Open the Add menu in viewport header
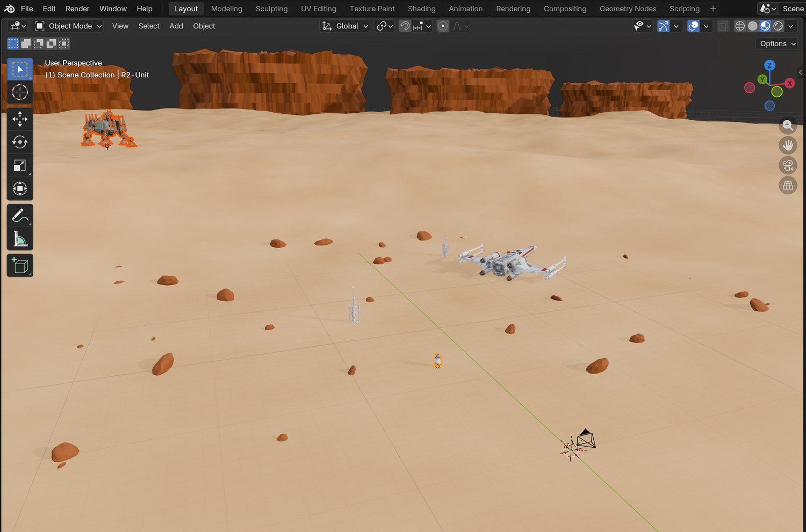Screen dimensions: 806x532 pos(176,26)
